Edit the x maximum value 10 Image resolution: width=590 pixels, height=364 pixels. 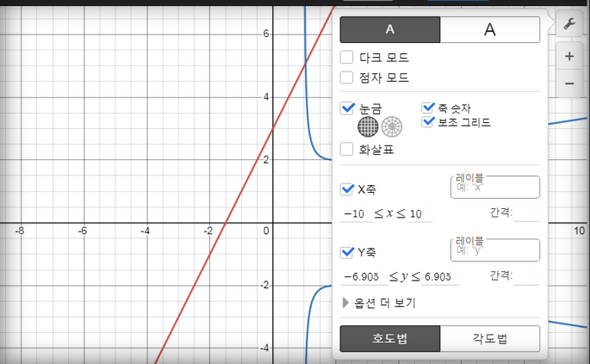pyautogui.click(x=419, y=213)
